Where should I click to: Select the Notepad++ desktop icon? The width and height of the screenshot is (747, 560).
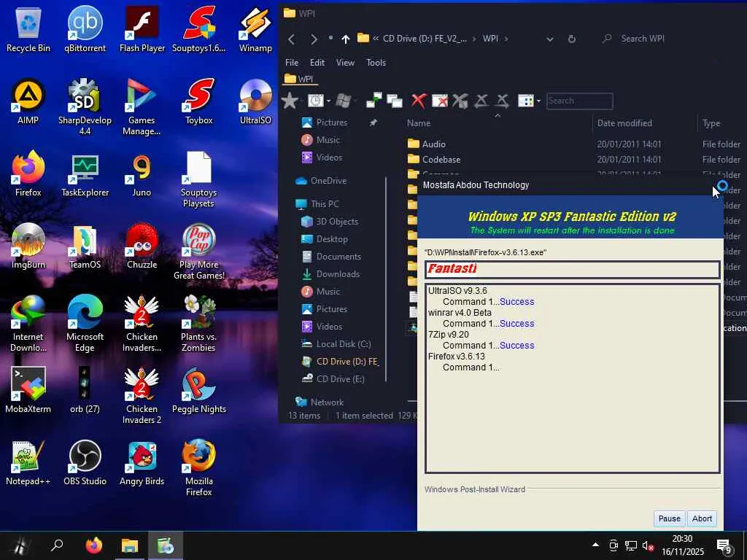click(28, 462)
